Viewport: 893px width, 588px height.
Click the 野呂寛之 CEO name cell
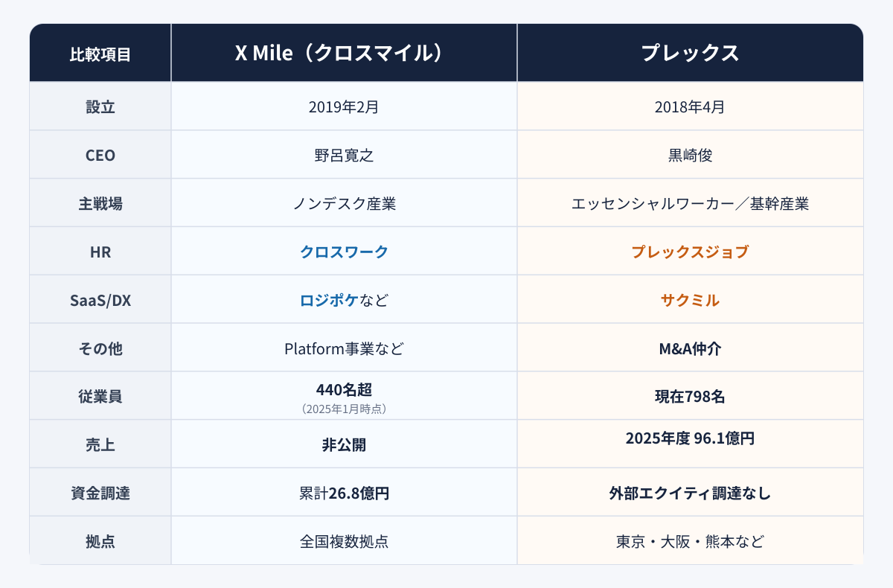click(344, 155)
